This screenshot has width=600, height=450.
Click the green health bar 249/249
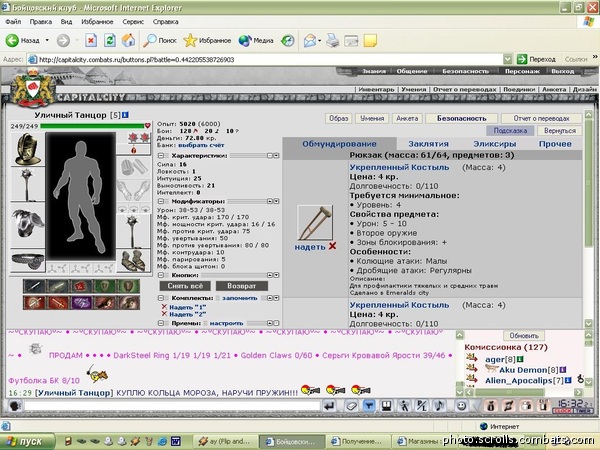click(92, 126)
